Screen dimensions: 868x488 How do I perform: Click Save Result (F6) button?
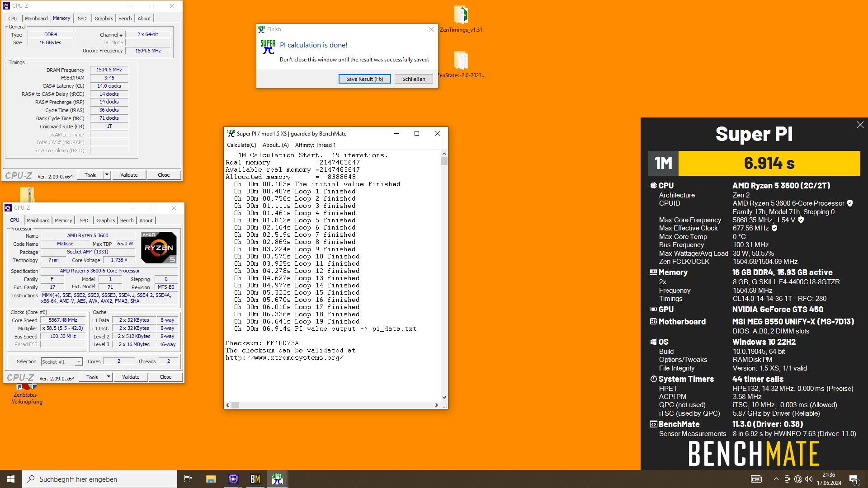(364, 79)
